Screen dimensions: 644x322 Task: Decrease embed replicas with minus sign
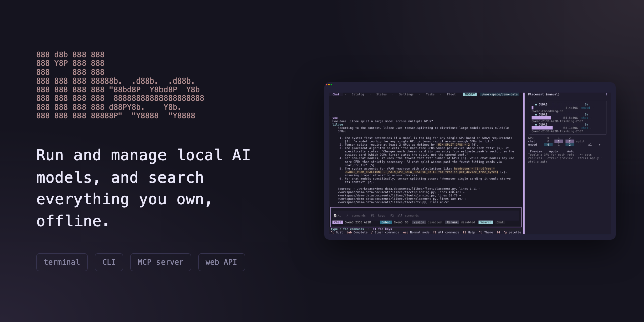tap(580, 145)
